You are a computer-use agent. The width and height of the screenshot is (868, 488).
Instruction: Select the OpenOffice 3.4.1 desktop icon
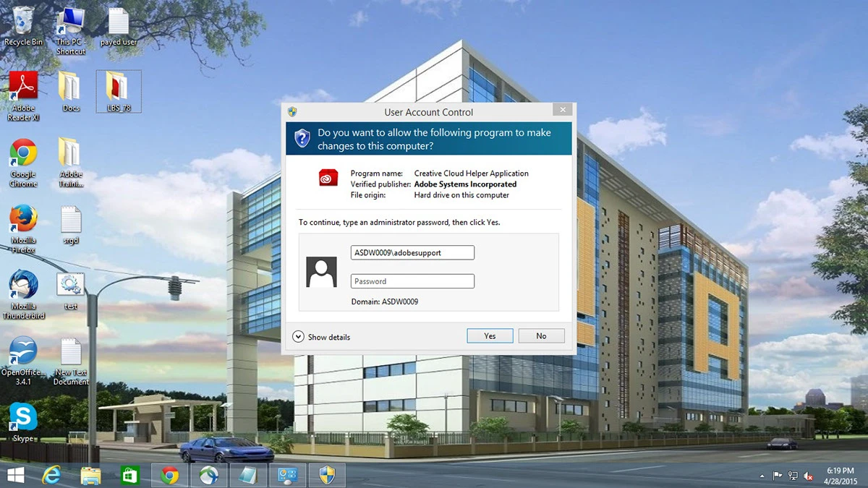(x=23, y=353)
